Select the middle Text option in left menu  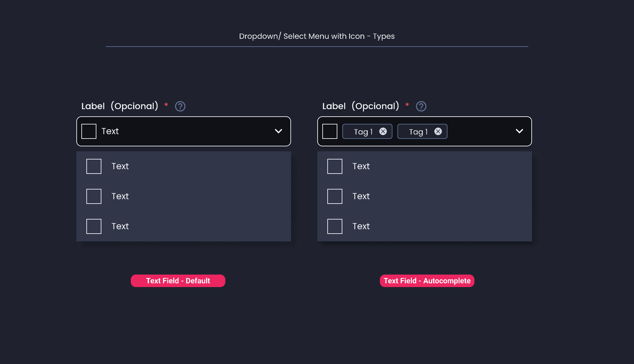(120, 196)
